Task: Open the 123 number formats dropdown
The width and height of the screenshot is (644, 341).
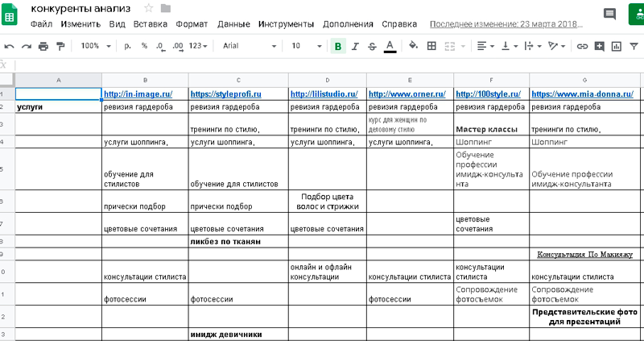Action: 198,46
